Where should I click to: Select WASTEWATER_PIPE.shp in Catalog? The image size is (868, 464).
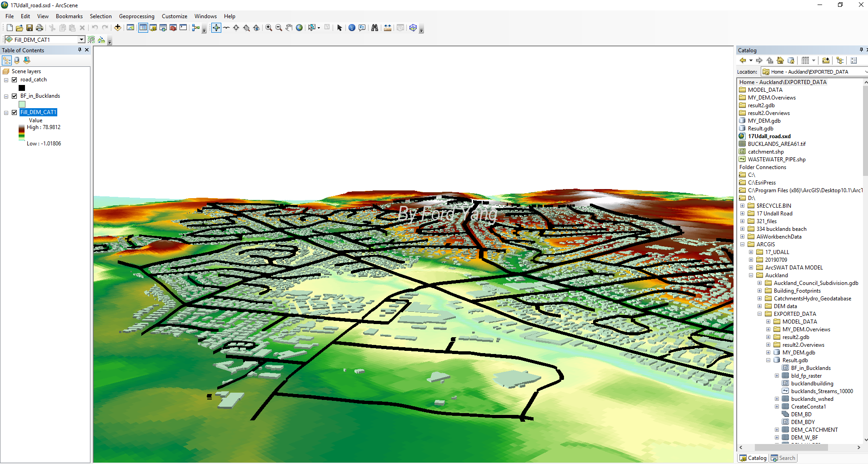pos(777,160)
